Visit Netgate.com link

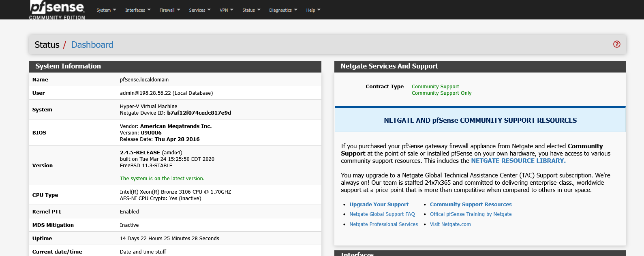450,224
